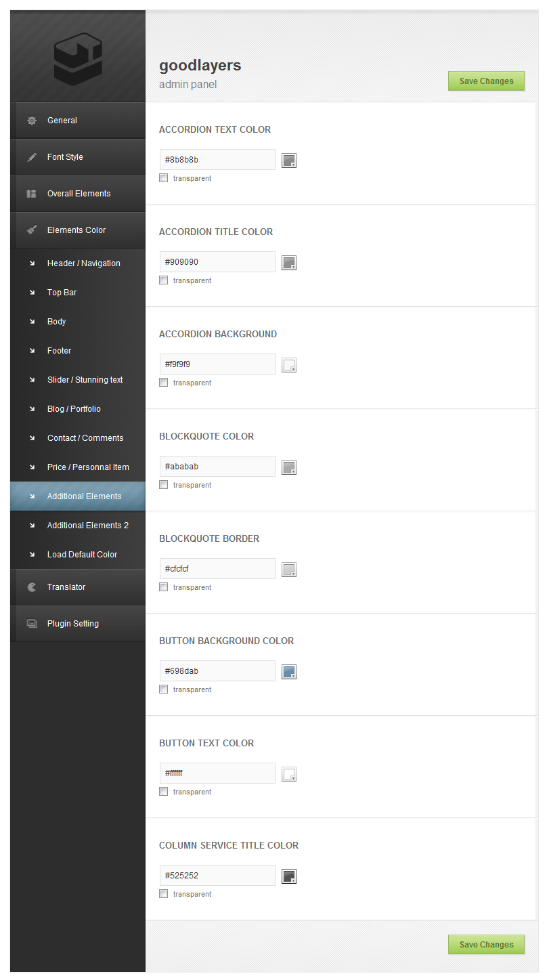Toggle transparent checkbox under Blockquote Border
The width and height of the screenshot is (549, 980).
(164, 587)
